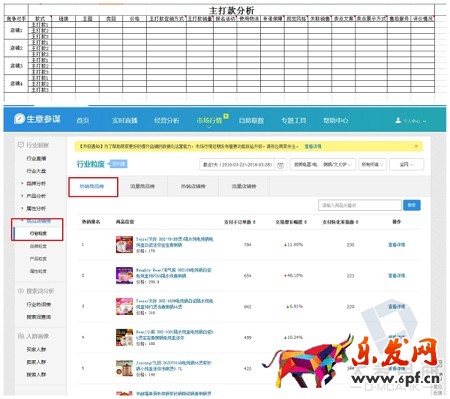Switch to the 热销店铺榜 tab
Image resolution: width=450 pixels, height=399 pixels.
click(193, 186)
